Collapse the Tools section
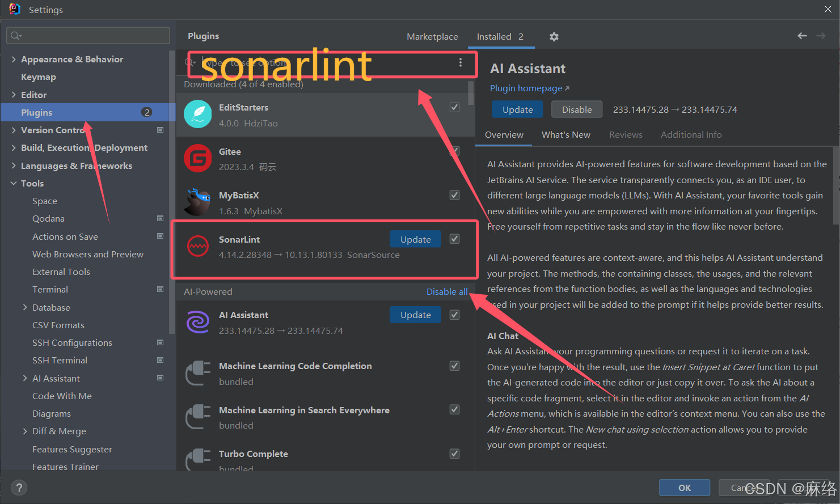The width and height of the screenshot is (840, 504). pos(14,183)
